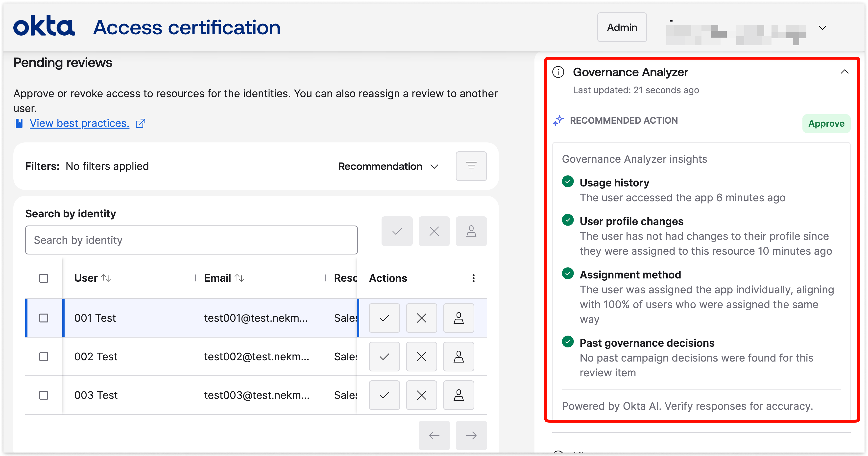Screen dimensions: 868x456
Task: Click the Past governance decisions insight heading
Action: click(x=647, y=343)
